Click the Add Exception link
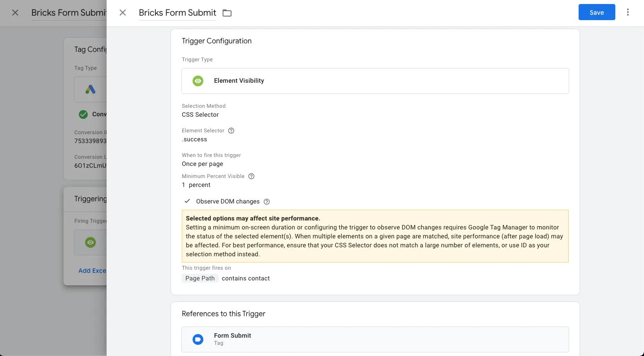The width and height of the screenshot is (644, 356). click(93, 271)
